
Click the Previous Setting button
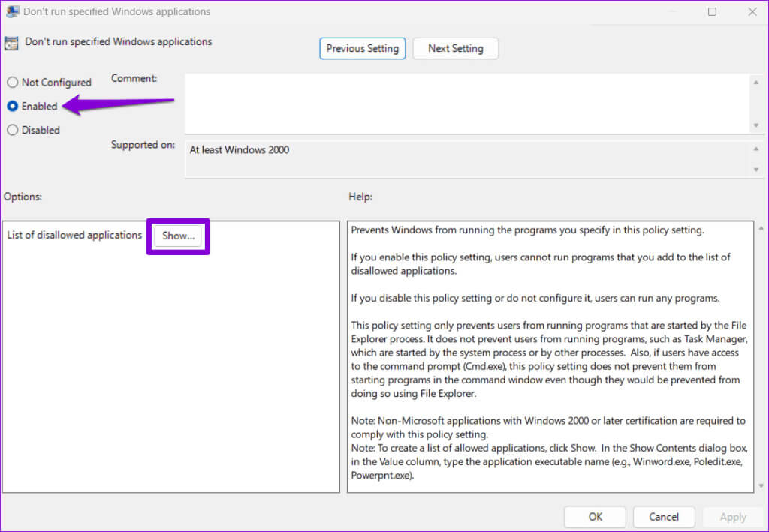click(363, 49)
